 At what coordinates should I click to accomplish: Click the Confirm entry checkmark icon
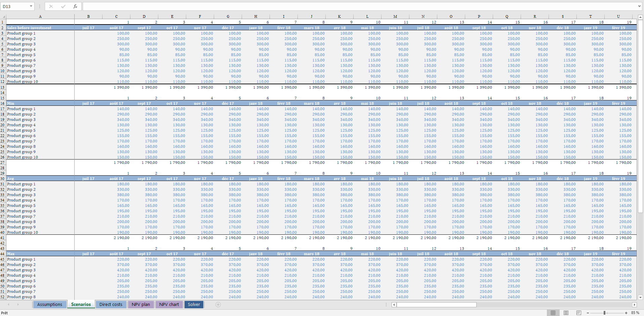click(63, 6)
